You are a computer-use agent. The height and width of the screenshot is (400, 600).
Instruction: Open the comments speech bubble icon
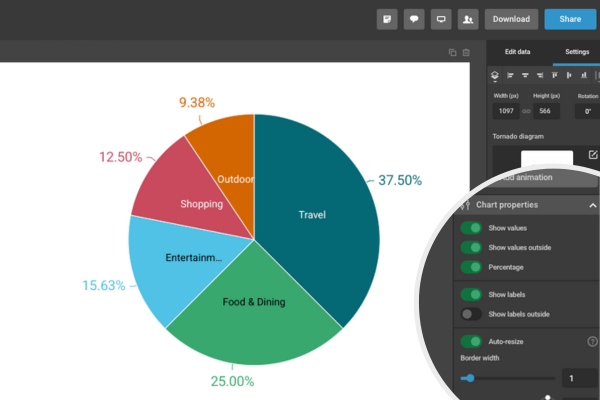pyautogui.click(x=414, y=19)
